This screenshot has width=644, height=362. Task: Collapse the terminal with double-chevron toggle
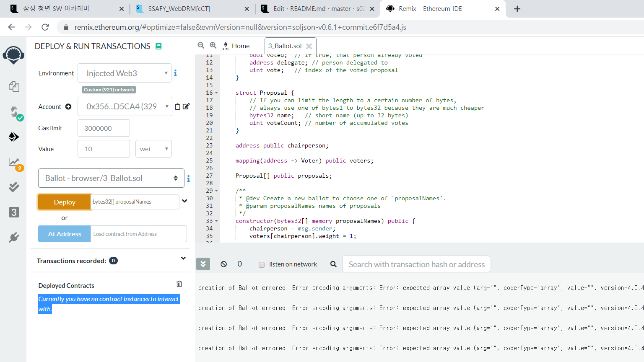click(x=203, y=264)
